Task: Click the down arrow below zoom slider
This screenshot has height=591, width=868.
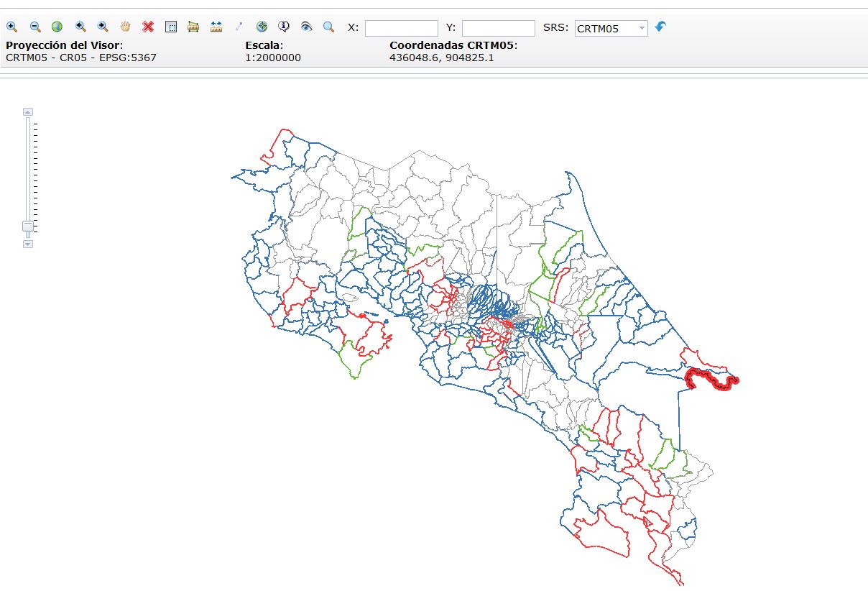Action: coord(28,244)
